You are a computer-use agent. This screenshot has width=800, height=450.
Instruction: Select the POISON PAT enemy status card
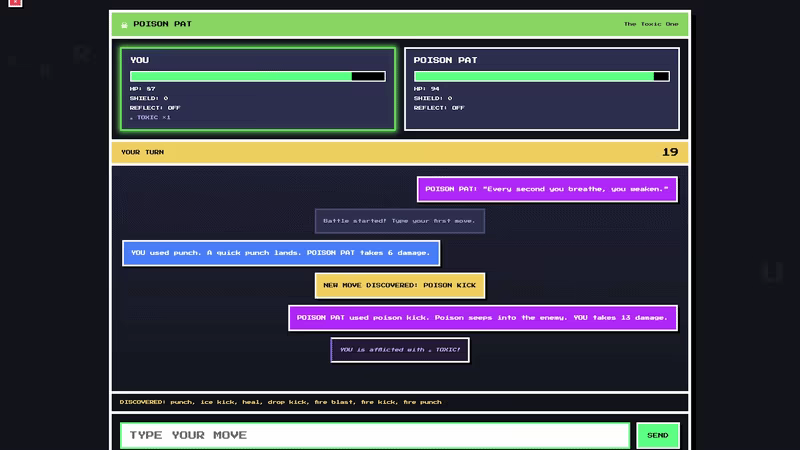(541, 89)
